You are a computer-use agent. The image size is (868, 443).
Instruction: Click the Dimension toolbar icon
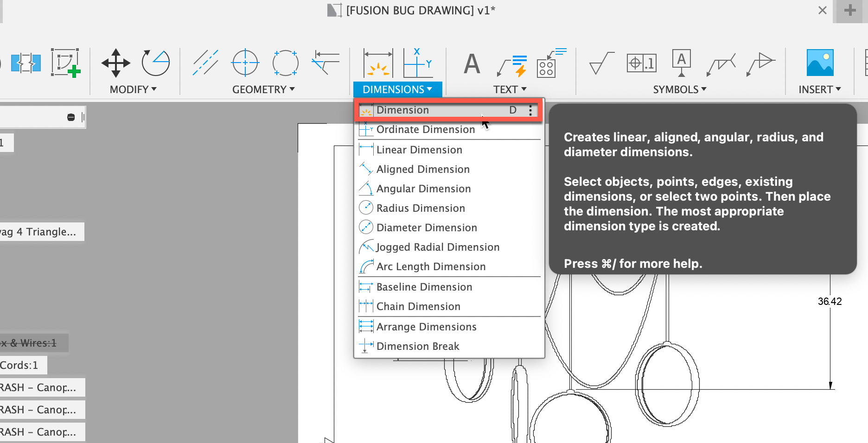click(378, 63)
